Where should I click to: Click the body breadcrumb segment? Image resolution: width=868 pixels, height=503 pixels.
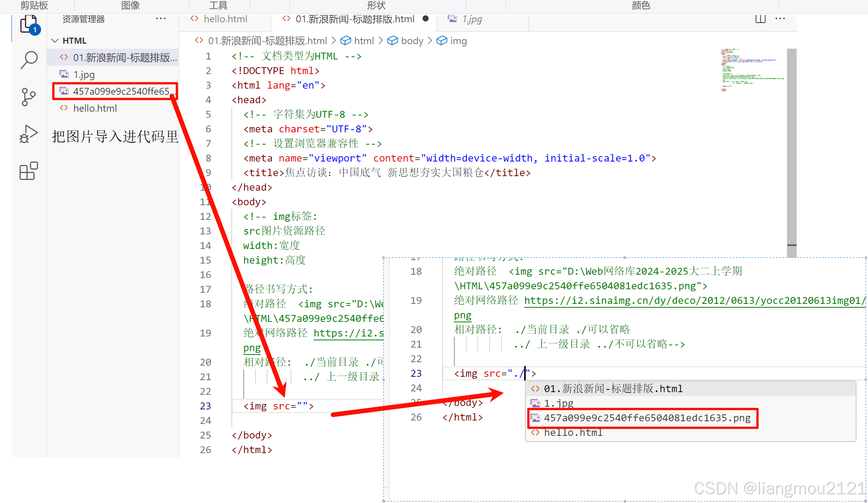point(412,41)
